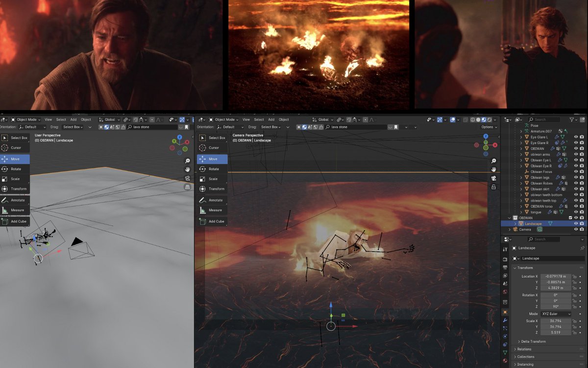Toggle eye icon for Eye Glare L
The image size is (588, 368).
[576, 137]
